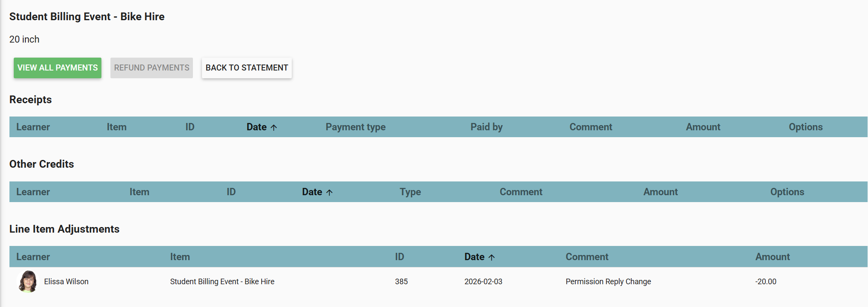Sort Other Credits by ID column
Image resolution: width=868 pixels, height=307 pixels.
pyautogui.click(x=231, y=192)
